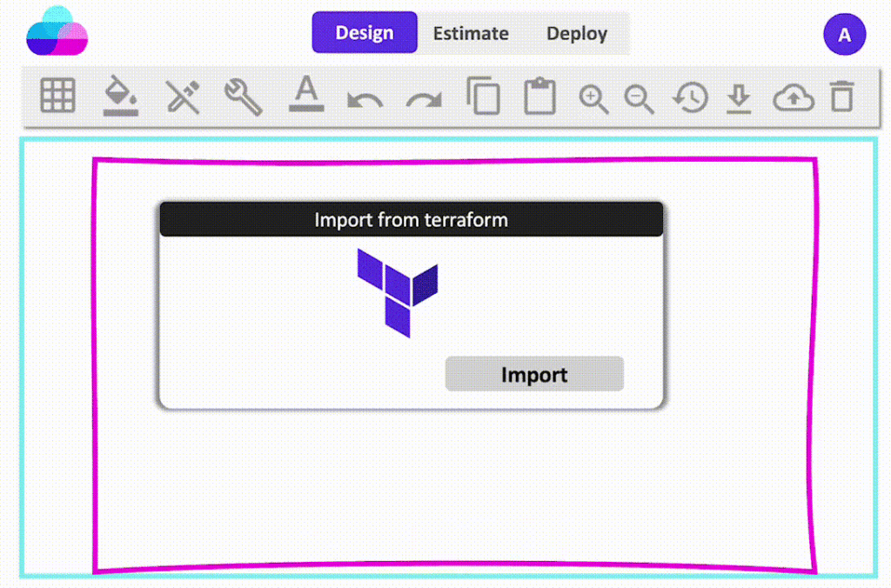Image resolution: width=891 pixels, height=588 pixels.
Task: Click the cloud app logo
Action: [57, 31]
